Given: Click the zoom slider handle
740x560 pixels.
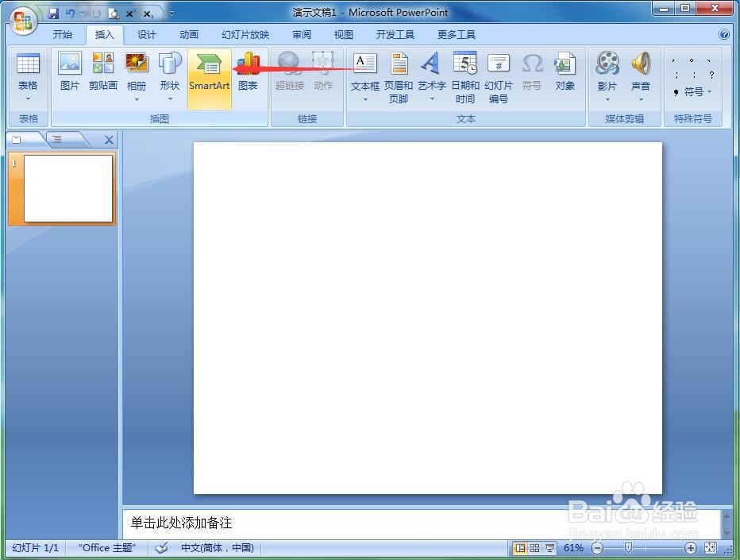Looking at the screenshot, I should 628,548.
